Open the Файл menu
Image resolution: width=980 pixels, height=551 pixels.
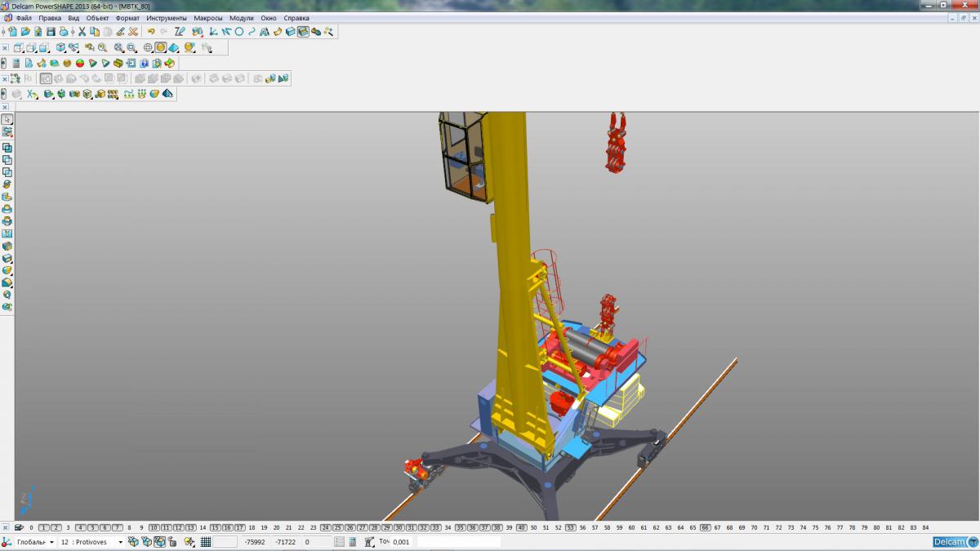coord(24,17)
